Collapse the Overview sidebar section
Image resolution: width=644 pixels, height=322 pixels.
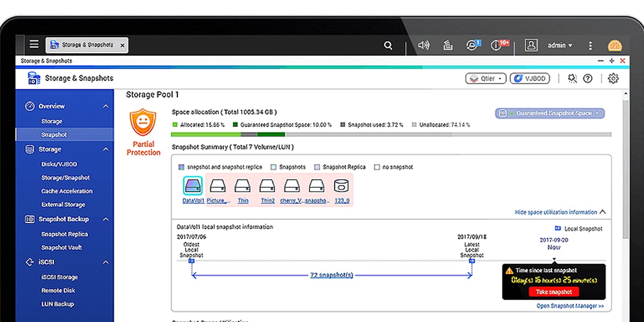(106, 106)
